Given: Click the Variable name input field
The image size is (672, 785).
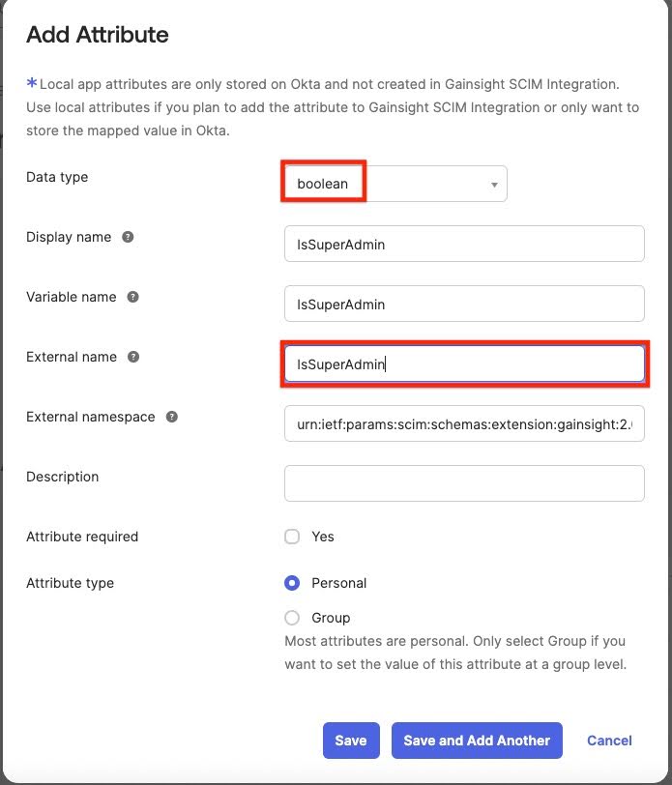Looking at the screenshot, I should (x=464, y=304).
